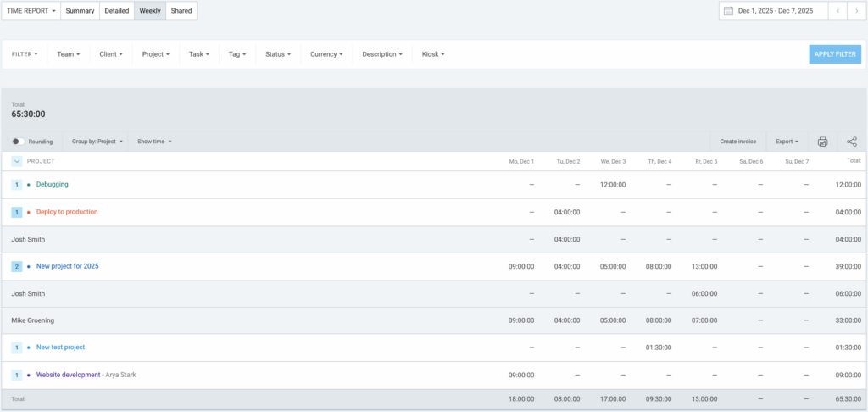Open the Group by: Project dropdown
868x412 pixels.
point(97,142)
